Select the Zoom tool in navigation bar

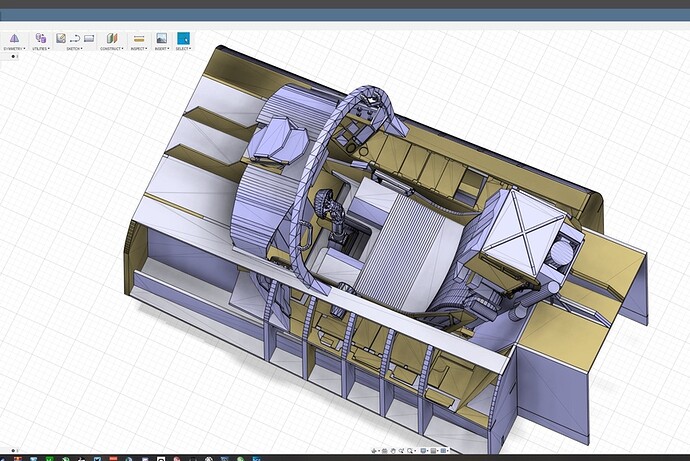click(401, 451)
